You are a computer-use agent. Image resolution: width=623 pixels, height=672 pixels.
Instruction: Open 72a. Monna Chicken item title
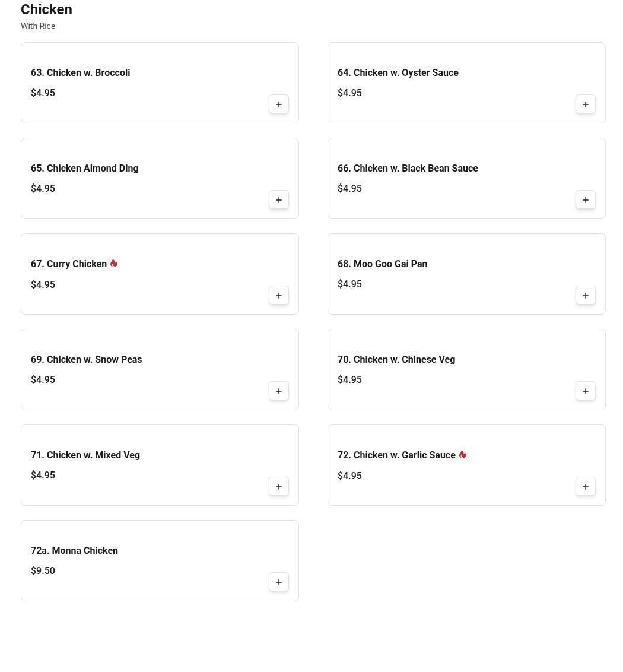click(74, 550)
